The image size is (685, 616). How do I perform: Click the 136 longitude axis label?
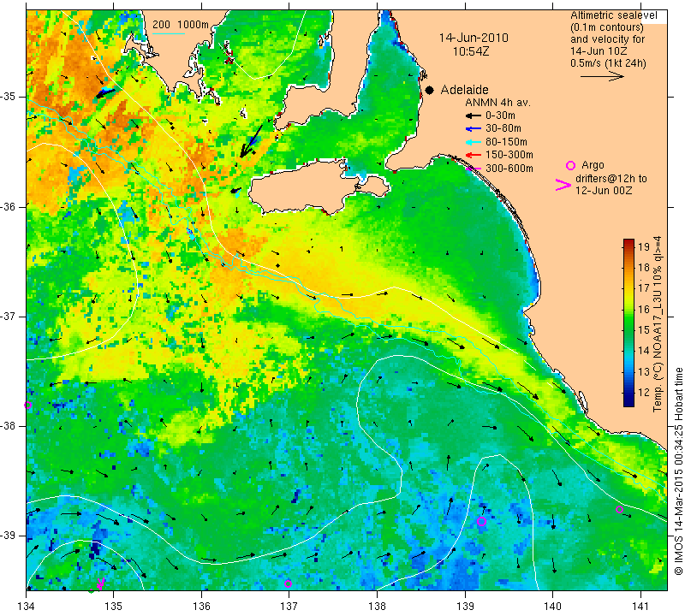pyautogui.click(x=201, y=607)
